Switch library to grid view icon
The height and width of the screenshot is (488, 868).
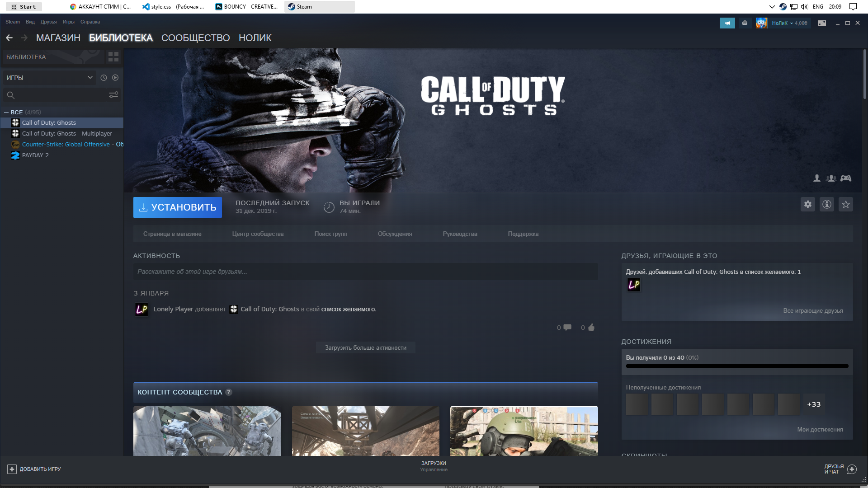pyautogui.click(x=113, y=57)
